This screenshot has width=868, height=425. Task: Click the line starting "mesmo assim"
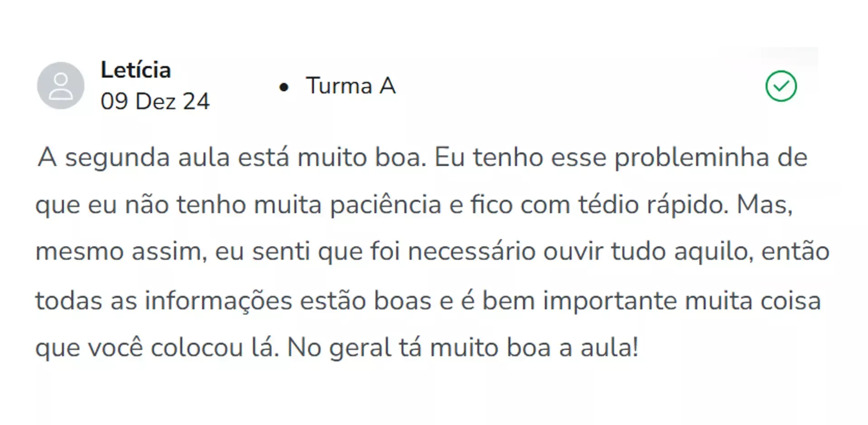pyautogui.click(x=432, y=251)
